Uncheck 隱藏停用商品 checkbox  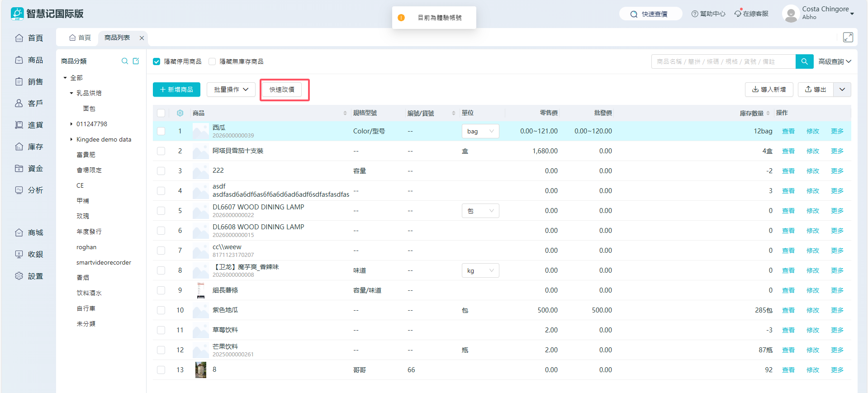coord(157,62)
